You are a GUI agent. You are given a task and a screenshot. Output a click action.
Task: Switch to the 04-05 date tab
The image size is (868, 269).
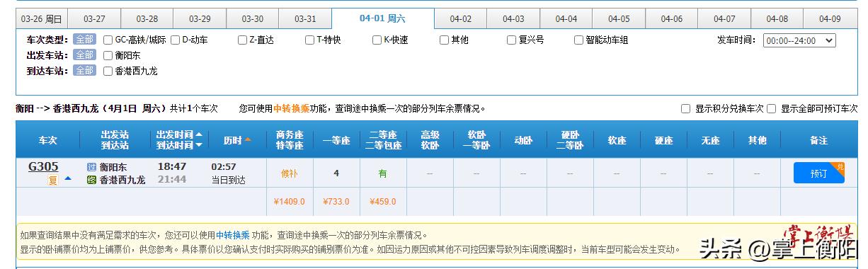619,18
